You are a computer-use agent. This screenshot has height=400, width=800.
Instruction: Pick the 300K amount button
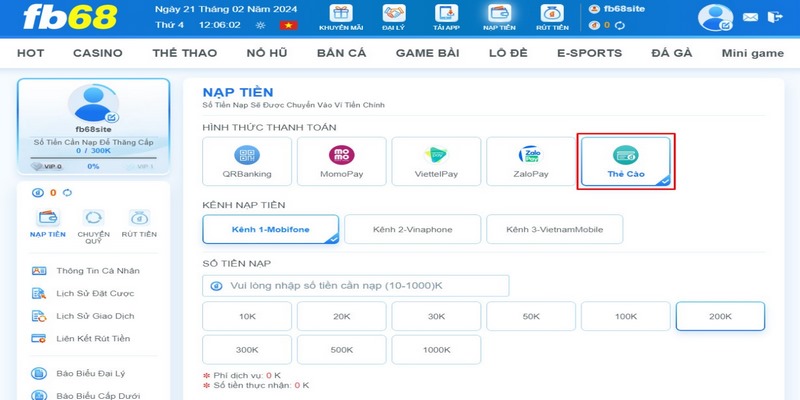click(247, 349)
